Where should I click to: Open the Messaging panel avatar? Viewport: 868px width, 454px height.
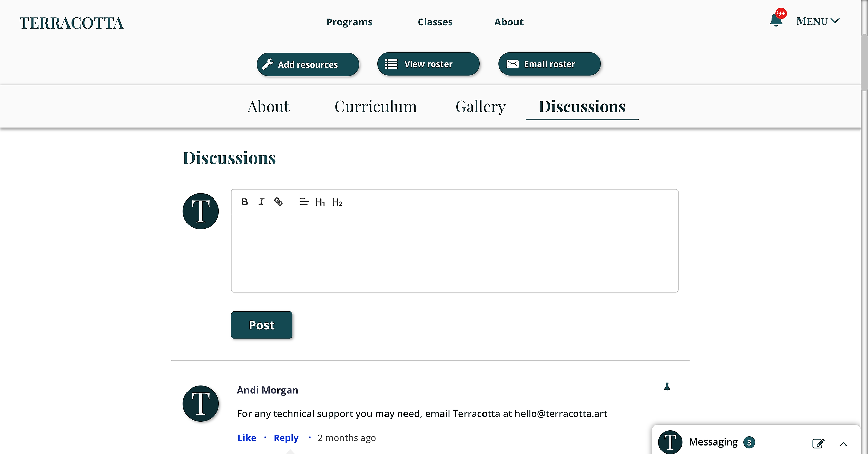670,442
